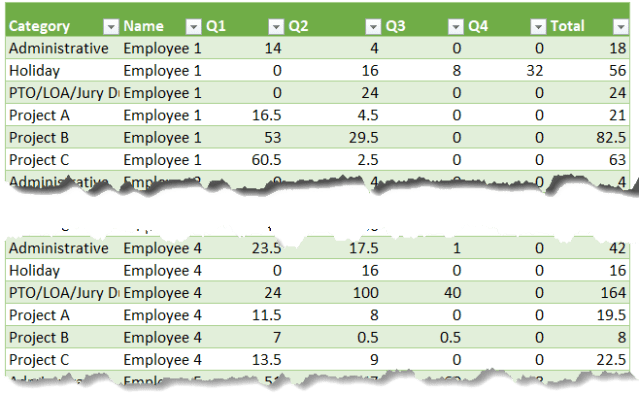Open the Name column filter dropdown

194,27
